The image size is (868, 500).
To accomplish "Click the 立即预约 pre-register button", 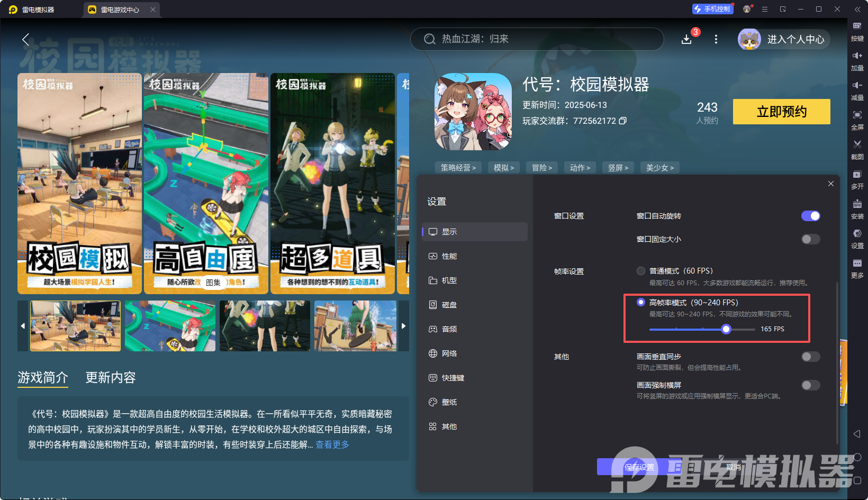I will 781,112.
